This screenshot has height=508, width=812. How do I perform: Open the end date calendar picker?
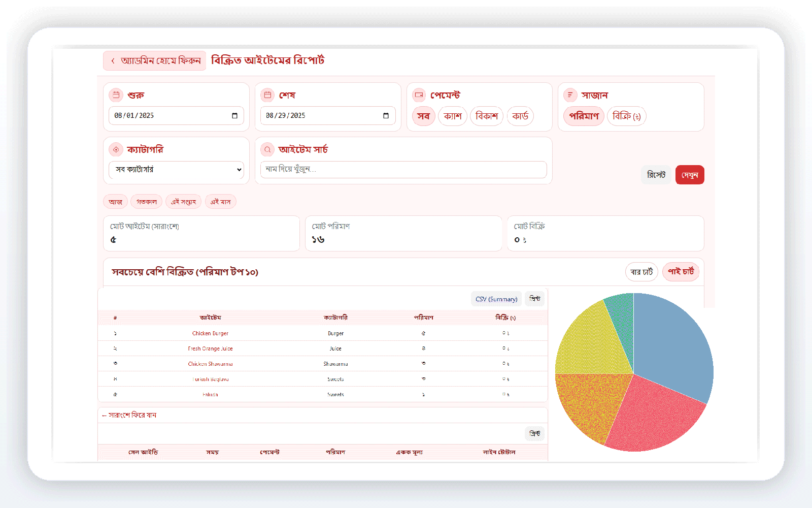pos(386,116)
